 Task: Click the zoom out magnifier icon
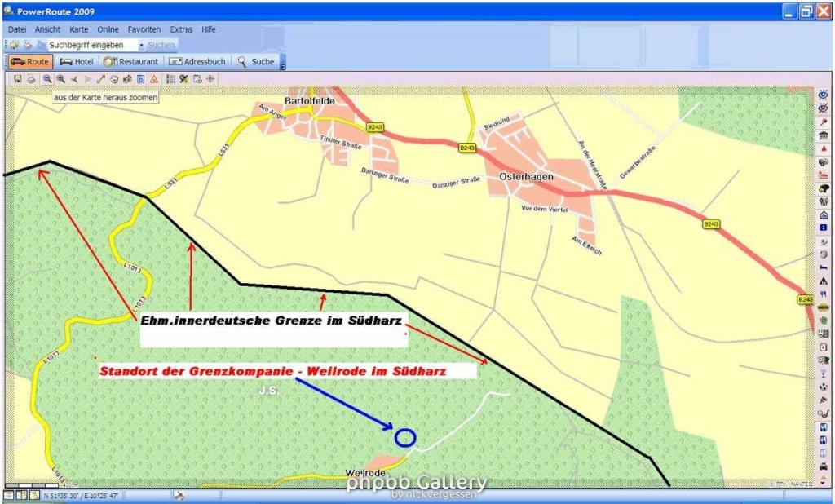(x=47, y=79)
